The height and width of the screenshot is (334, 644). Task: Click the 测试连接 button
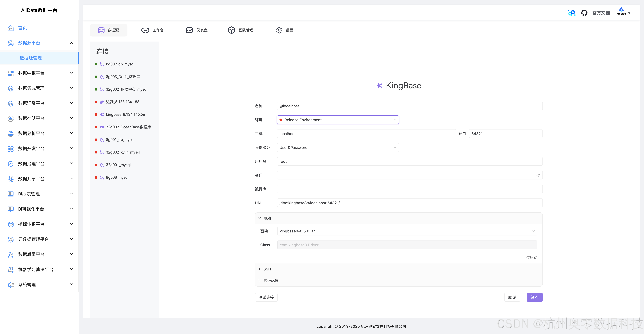(266, 297)
